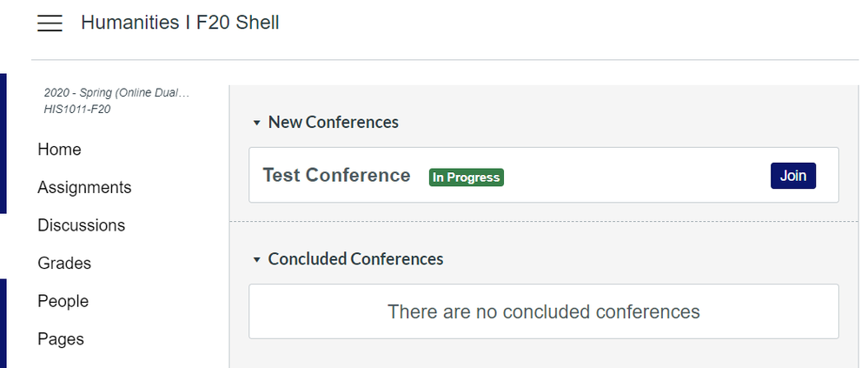View Grades from the sidebar
Image resolution: width=868 pixels, height=368 pixels.
pyautogui.click(x=64, y=263)
